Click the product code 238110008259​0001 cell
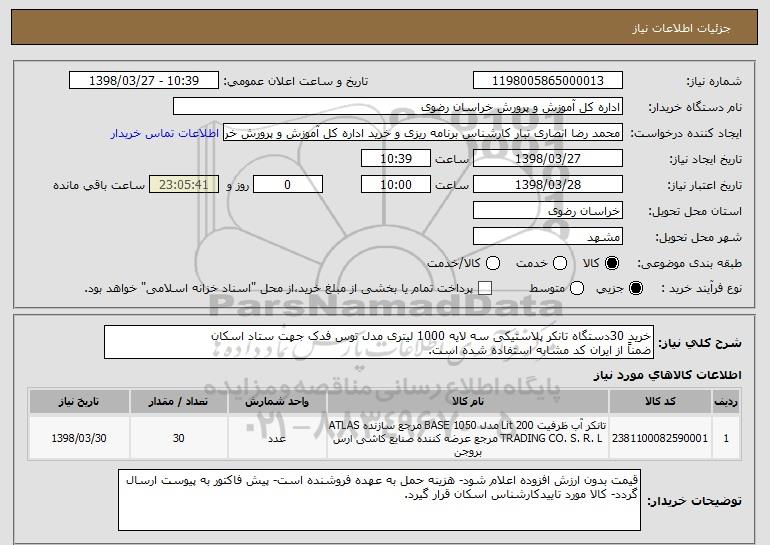The width and height of the screenshot is (770, 545). point(660,438)
